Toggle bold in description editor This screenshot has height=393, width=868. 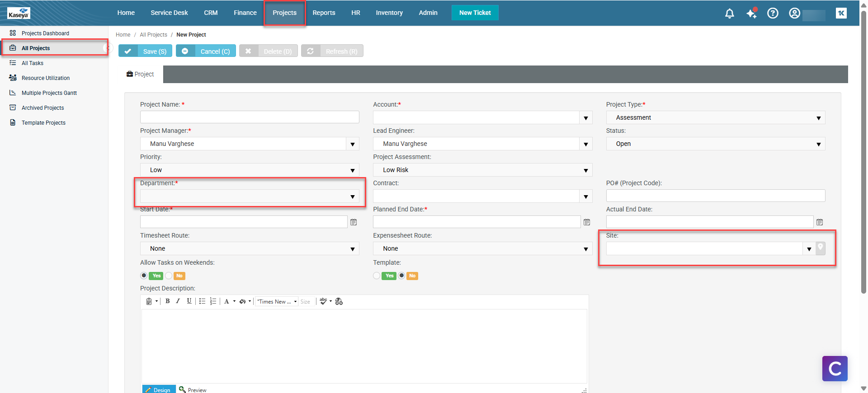coord(167,301)
